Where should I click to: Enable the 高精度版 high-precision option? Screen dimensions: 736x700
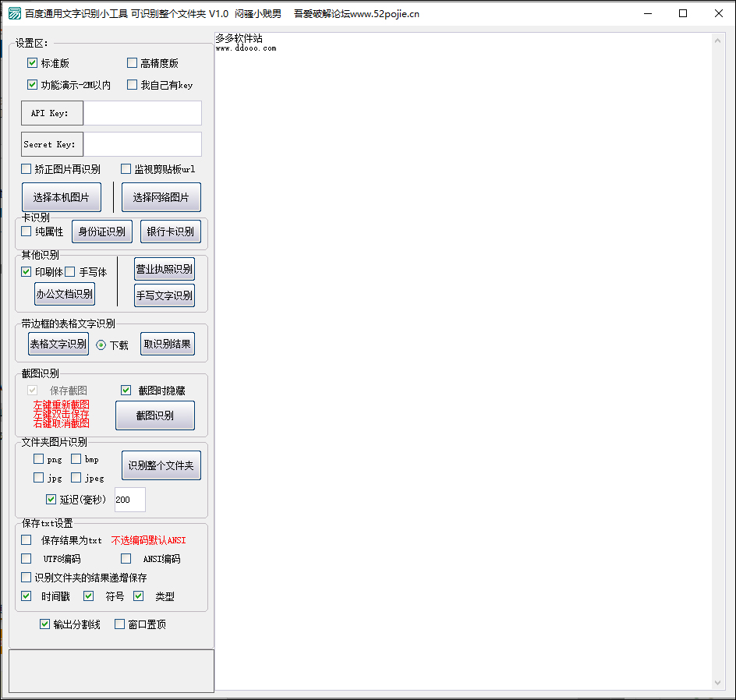click(132, 63)
